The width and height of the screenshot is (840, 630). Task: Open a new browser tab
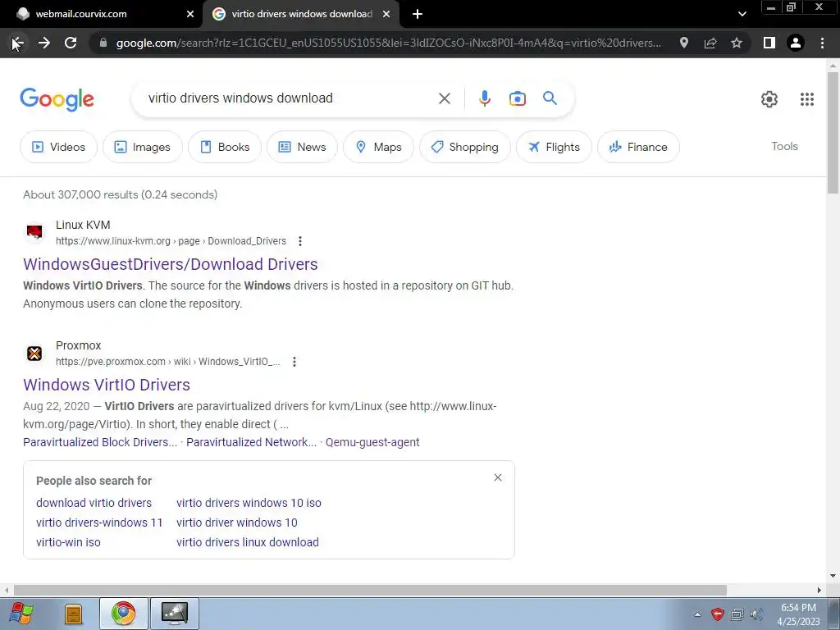point(418,14)
